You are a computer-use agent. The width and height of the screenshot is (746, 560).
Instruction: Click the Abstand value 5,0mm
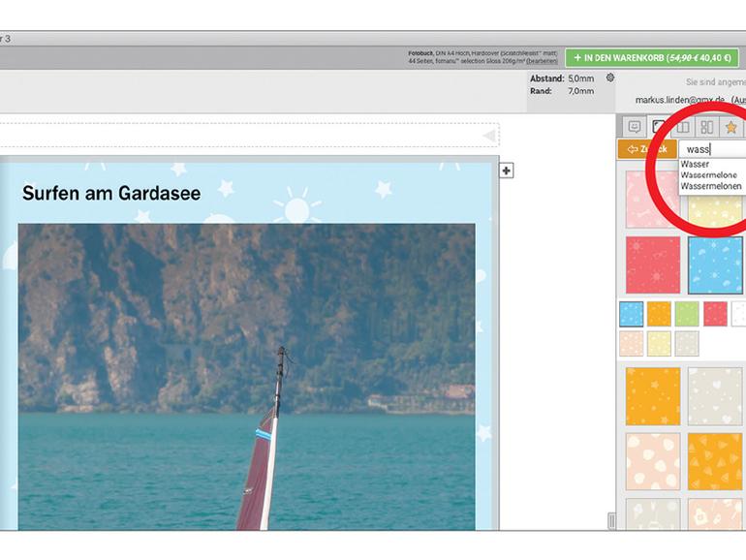(581, 78)
